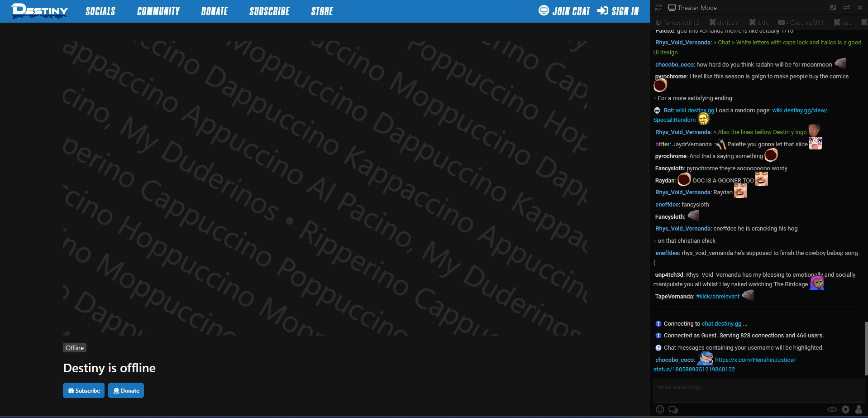Click the Offline status badge
This screenshot has height=418, width=868.
[x=75, y=348]
